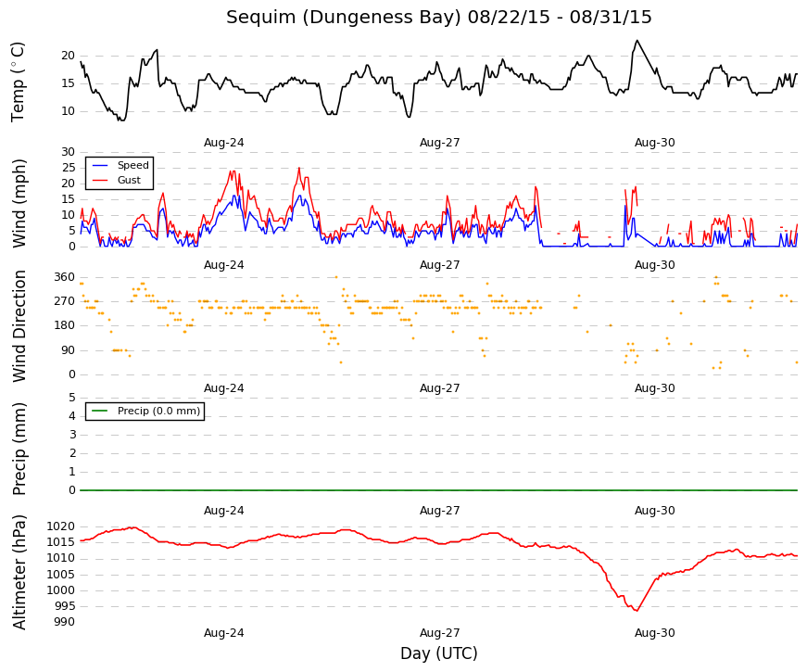Click the Temp (°C) axis label

tap(18, 82)
